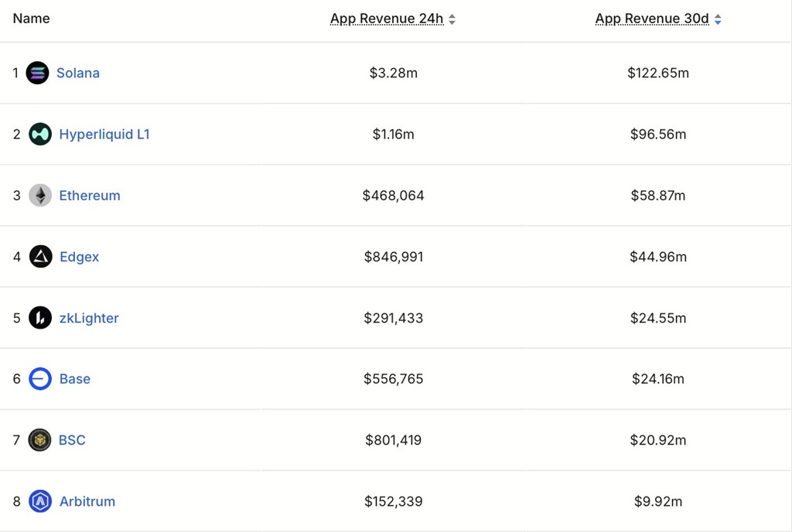This screenshot has height=532, width=792.
Task: Select the Arbitrum name link
Action: [87, 501]
